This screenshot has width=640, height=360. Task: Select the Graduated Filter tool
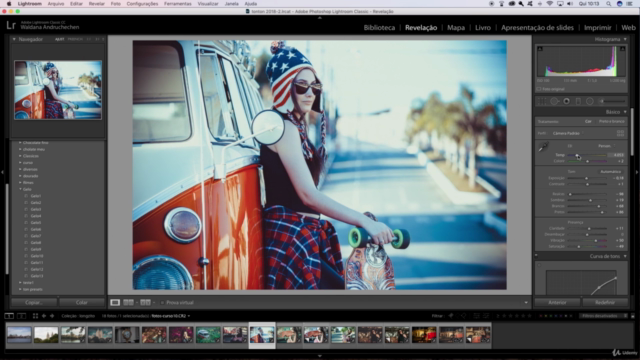point(578,101)
